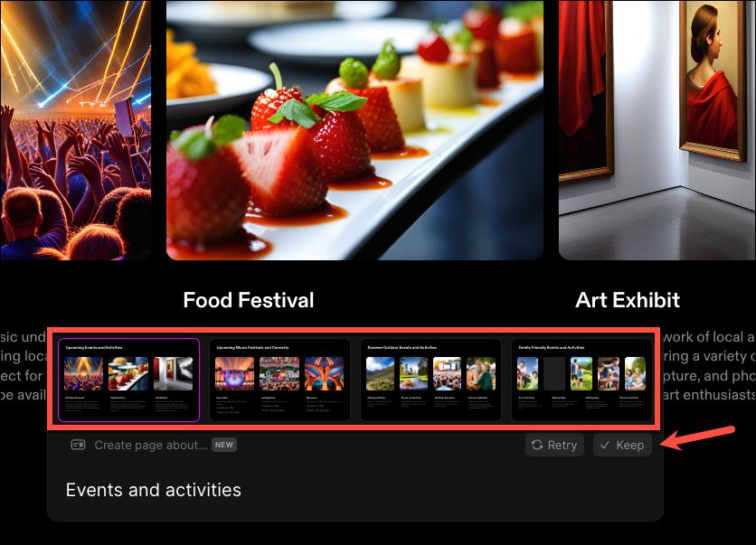Click the Keep button

(622, 445)
